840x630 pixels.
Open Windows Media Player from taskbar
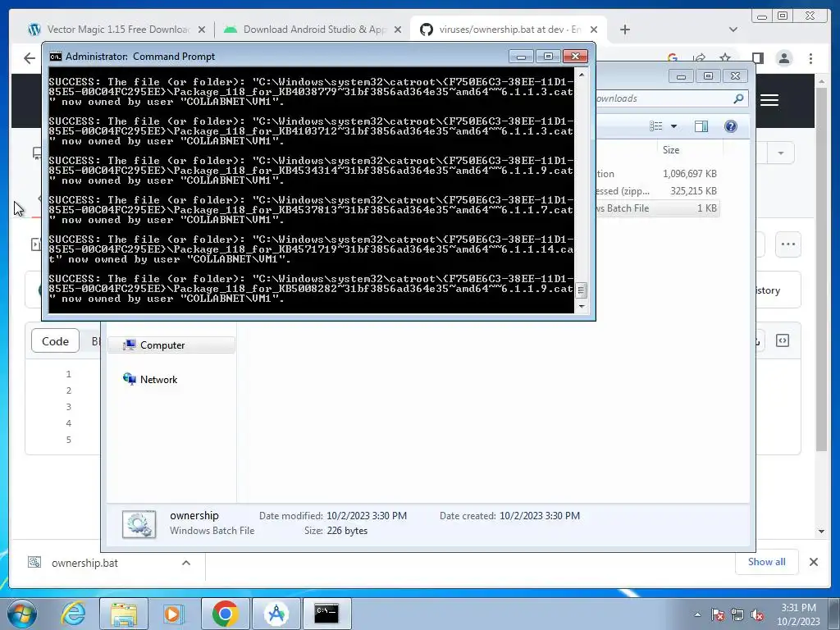[173, 614]
